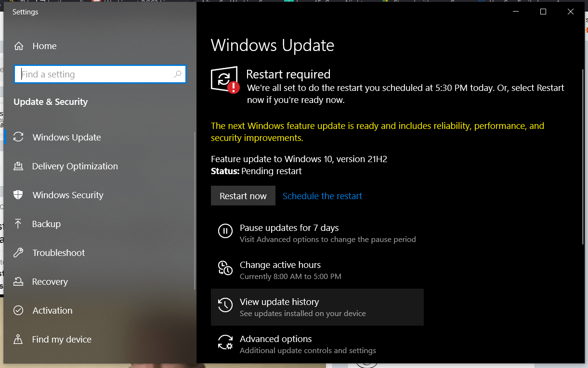Click 'See updates installed on your device' text
588x368 pixels.
(303, 314)
